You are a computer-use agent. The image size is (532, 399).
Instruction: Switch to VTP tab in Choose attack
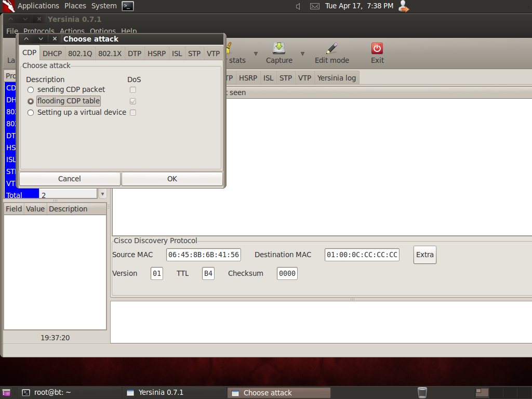point(213,54)
